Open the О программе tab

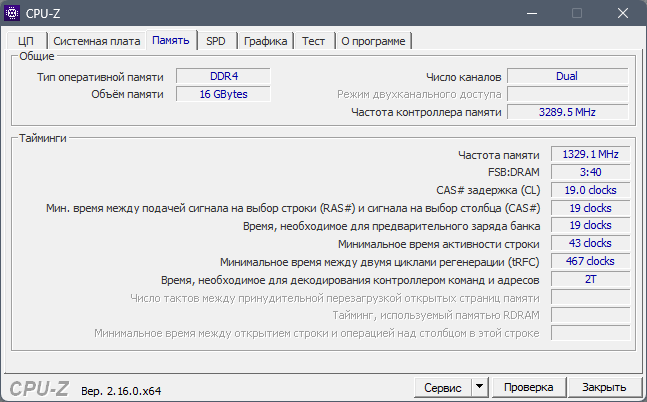coord(373,41)
